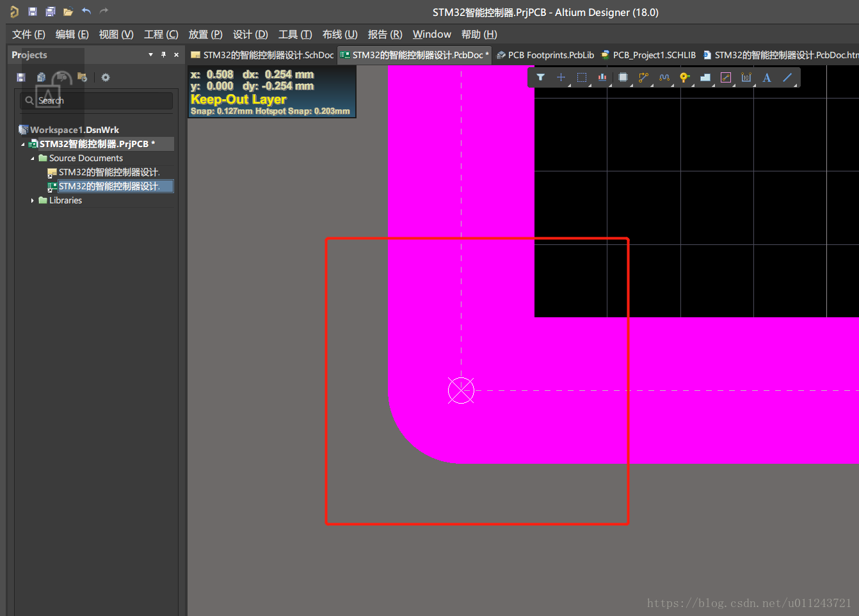Click the Workspace1.DsnWrk workspace icon

24,130
